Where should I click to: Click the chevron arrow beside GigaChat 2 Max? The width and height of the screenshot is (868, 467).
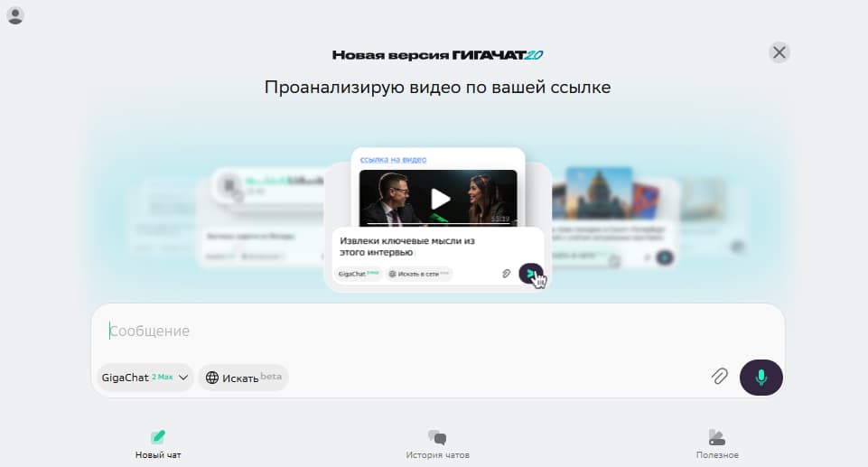(x=183, y=378)
